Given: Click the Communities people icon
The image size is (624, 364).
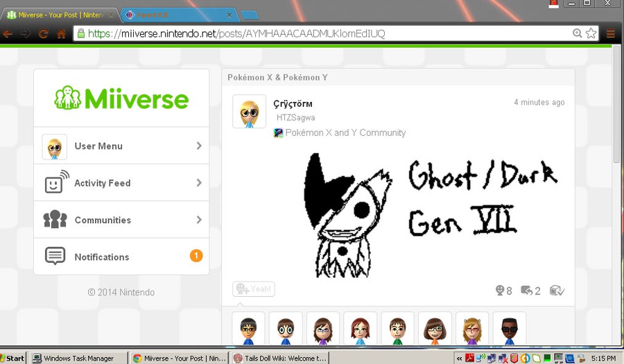Looking at the screenshot, I should click(55, 219).
